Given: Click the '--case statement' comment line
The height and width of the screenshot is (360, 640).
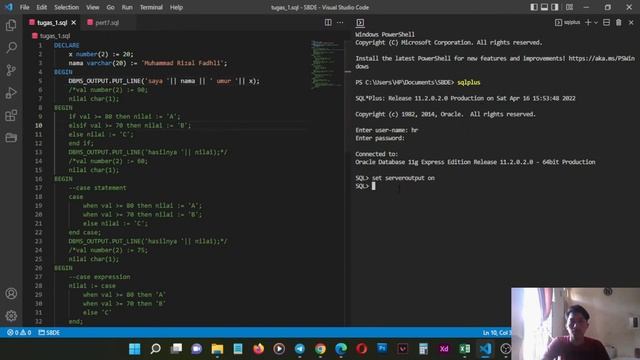Looking at the screenshot, I should coord(98,188).
